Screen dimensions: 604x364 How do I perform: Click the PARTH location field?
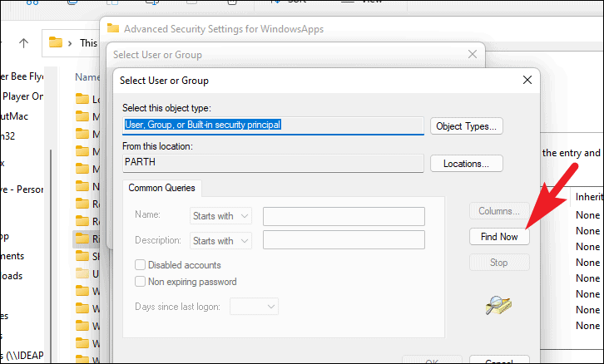[x=273, y=163]
